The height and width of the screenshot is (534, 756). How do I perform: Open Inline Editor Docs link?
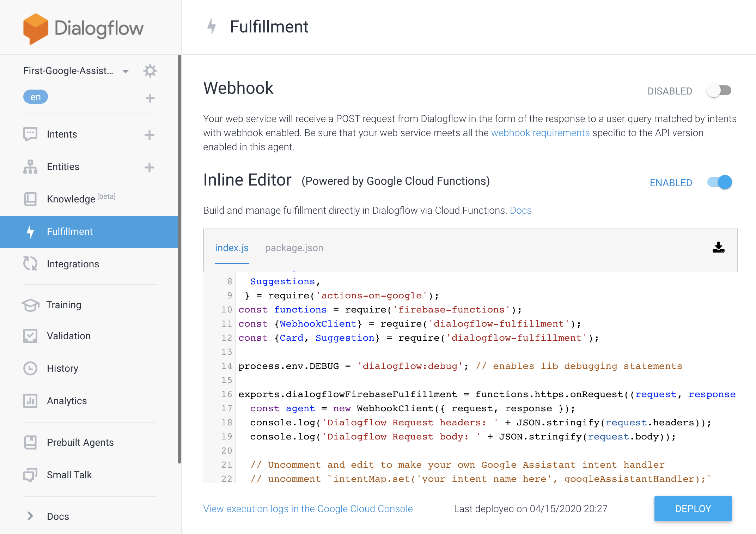pos(521,211)
